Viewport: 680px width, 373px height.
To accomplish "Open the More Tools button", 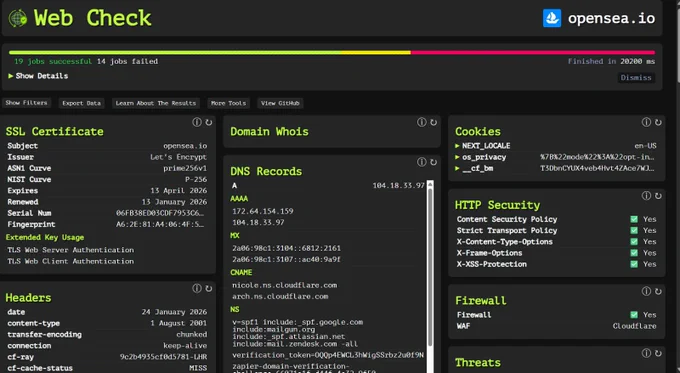I will [x=229, y=103].
